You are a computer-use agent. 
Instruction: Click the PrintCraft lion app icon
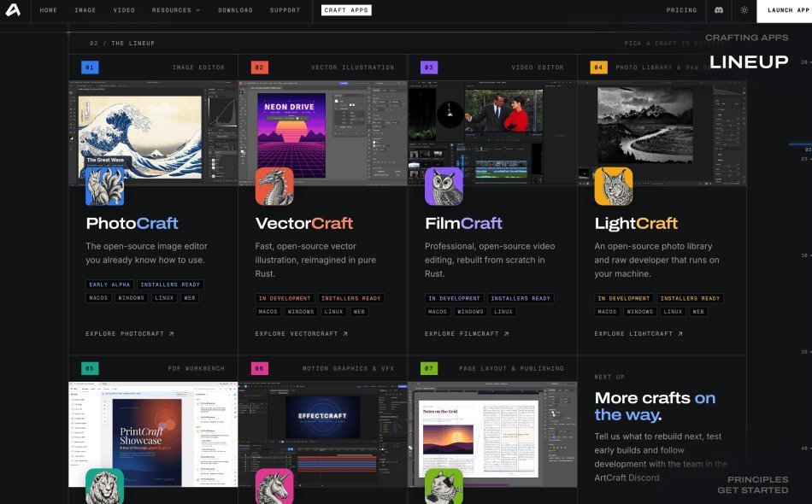click(104, 486)
